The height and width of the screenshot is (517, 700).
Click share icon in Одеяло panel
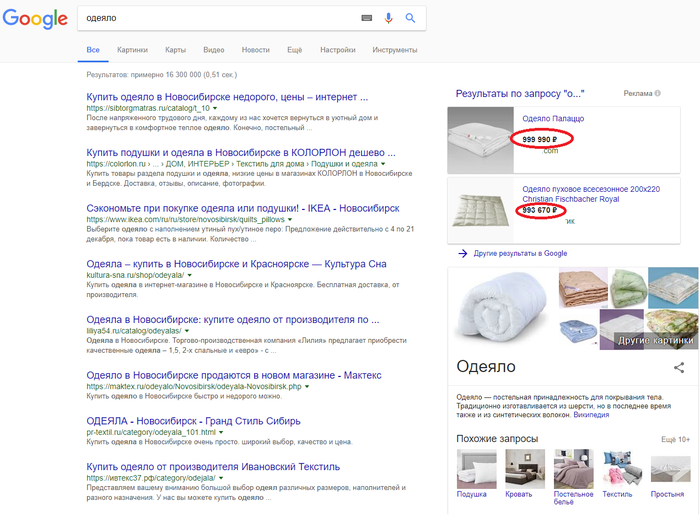[679, 368]
